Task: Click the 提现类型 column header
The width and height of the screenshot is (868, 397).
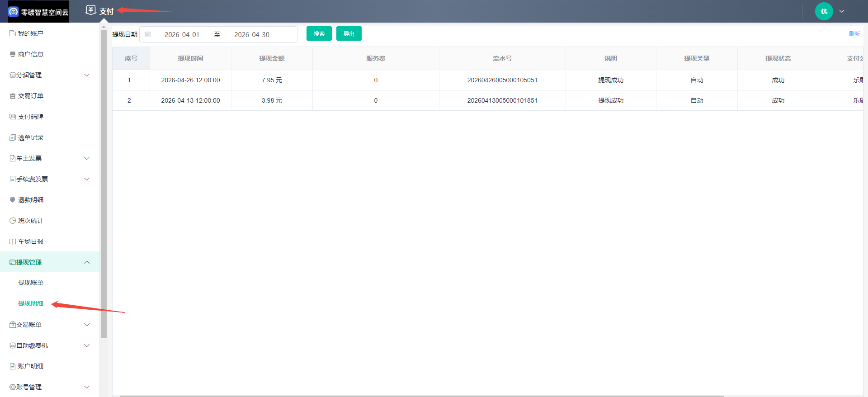Action: (697, 58)
